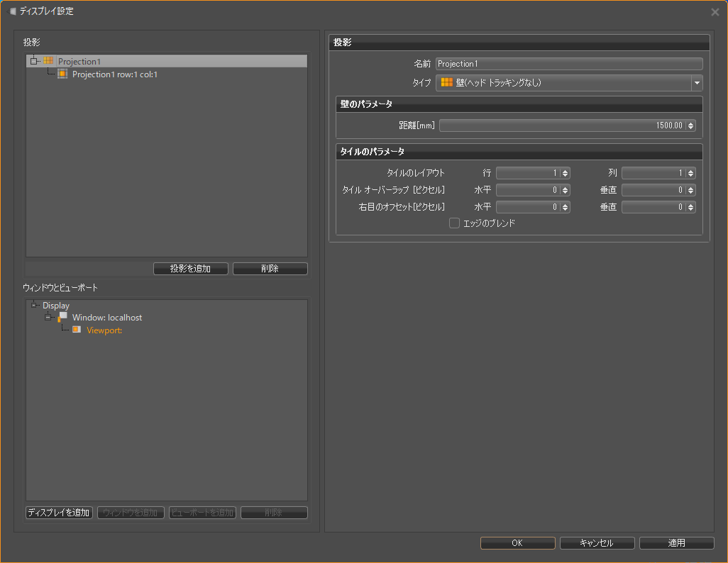Image resolution: width=728 pixels, height=563 pixels.
Task: Click the OK button
Action: click(x=518, y=543)
